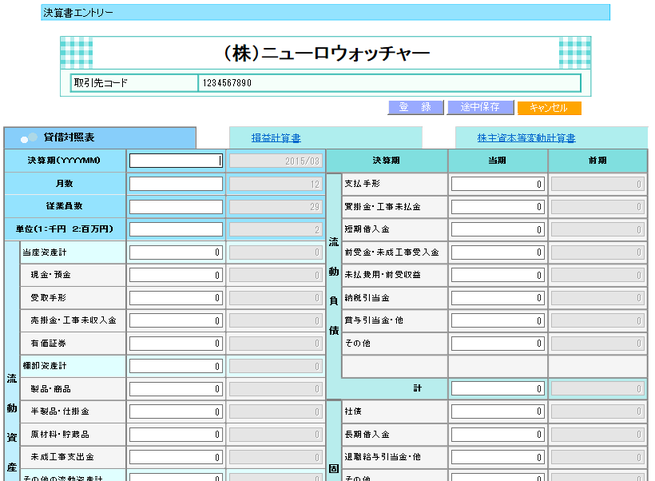Click the 登録 (Register) button

[413, 107]
